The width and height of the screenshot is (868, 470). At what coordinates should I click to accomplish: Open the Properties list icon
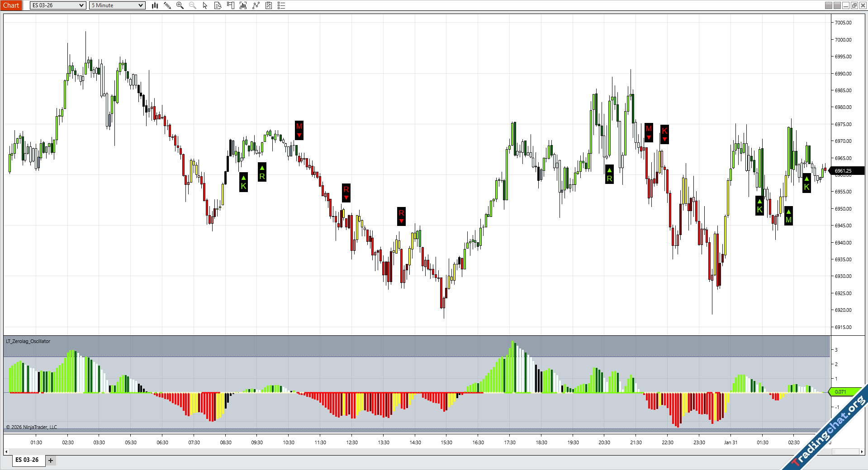[x=281, y=5]
